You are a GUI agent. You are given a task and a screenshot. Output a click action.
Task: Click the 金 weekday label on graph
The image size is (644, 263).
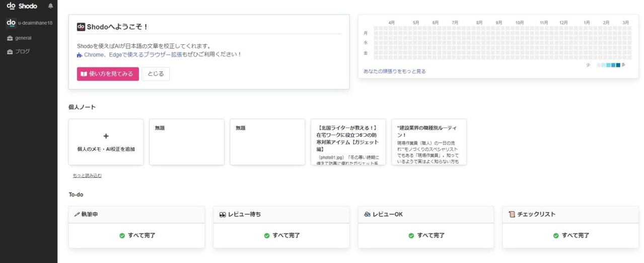click(x=366, y=53)
